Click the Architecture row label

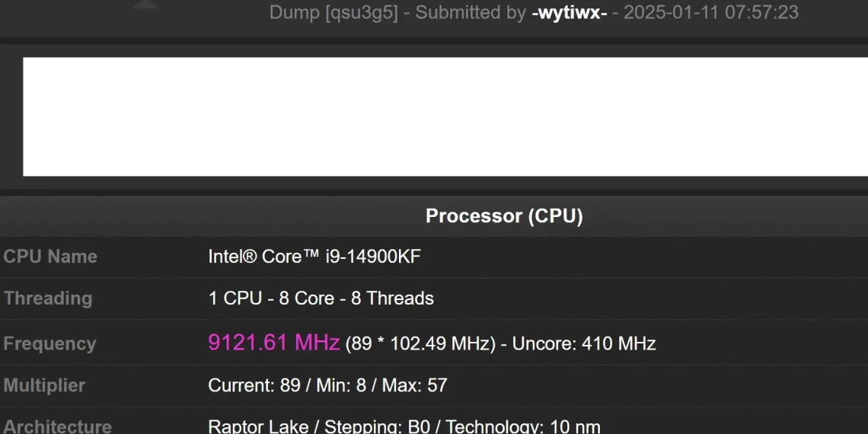(x=58, y=427)
